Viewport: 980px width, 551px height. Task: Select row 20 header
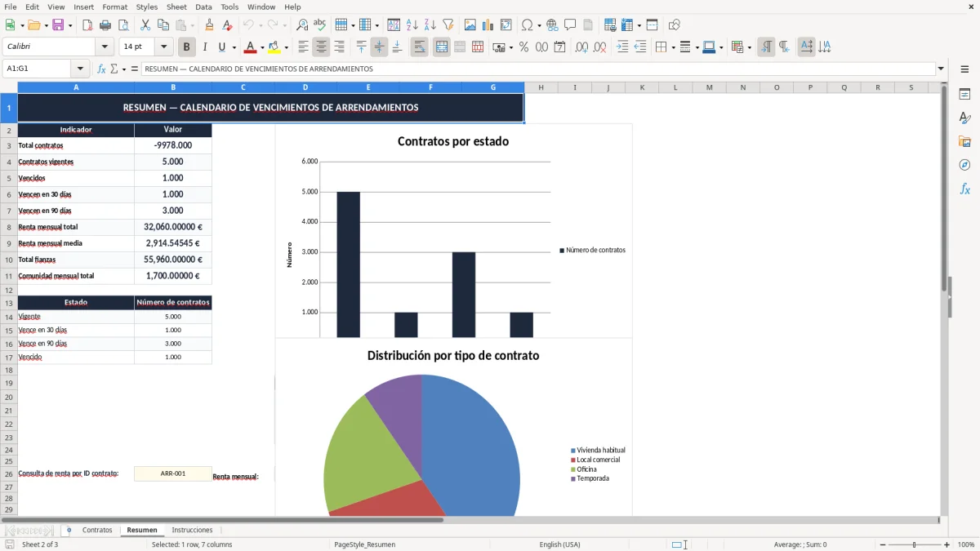tap(9, 396)
